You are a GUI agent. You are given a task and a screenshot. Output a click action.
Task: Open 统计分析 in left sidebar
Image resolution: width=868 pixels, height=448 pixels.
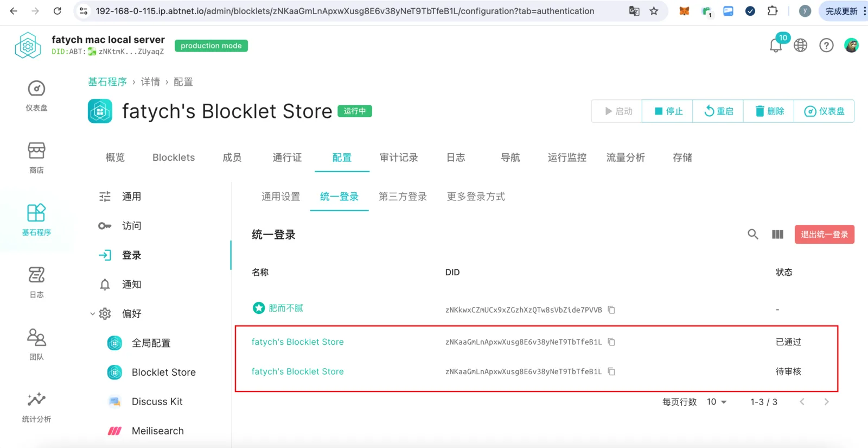point(36,407)
